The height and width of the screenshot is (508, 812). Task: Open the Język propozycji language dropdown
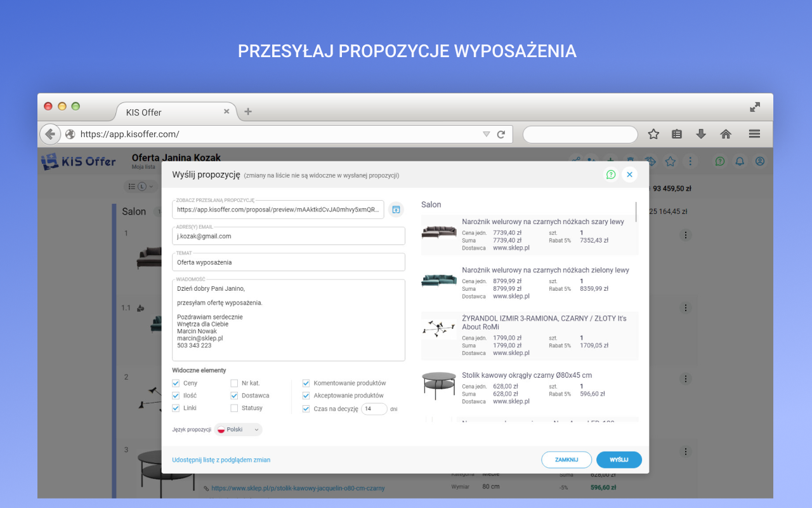(238, 429)
